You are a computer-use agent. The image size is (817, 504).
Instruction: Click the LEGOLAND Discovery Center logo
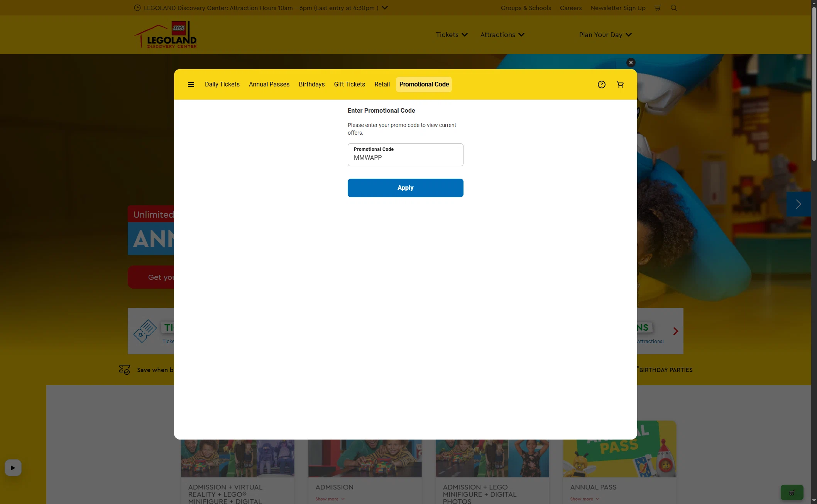pos(165,35)
